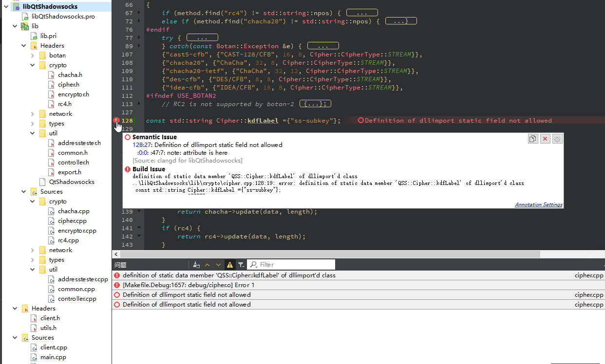Toggle fold arrow on code line 72
This screenshot has width=605, height=364.
coord(139,21)
